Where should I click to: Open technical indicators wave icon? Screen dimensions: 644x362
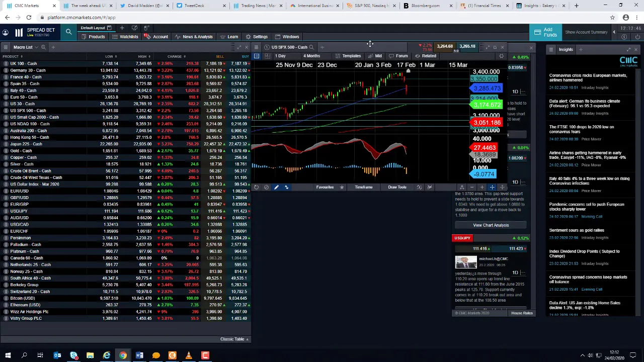tap(419, 187)
